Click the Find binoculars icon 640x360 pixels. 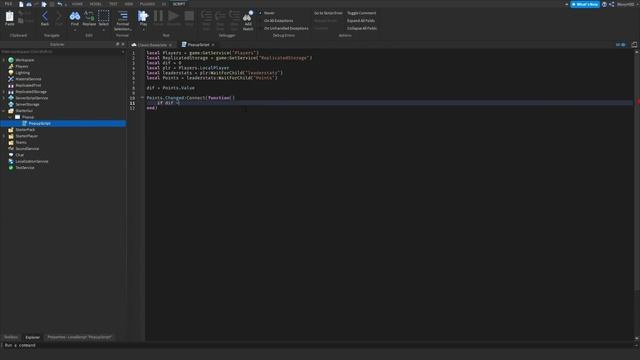(75, 16)
